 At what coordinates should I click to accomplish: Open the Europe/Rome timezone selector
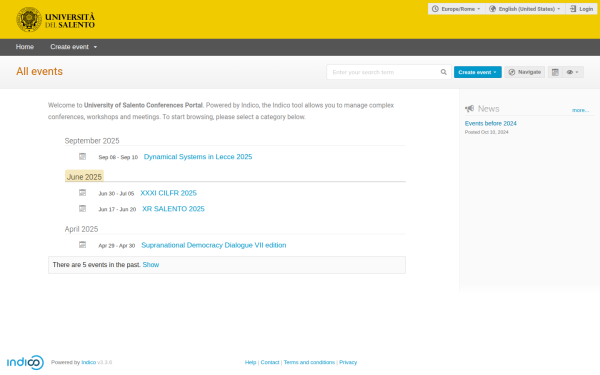point(456,9)
